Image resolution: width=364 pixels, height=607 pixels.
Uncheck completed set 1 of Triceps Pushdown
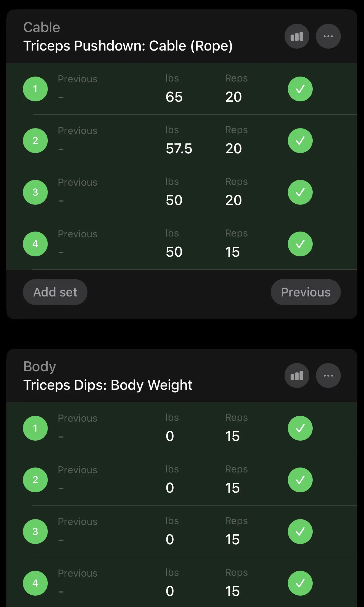300,89
